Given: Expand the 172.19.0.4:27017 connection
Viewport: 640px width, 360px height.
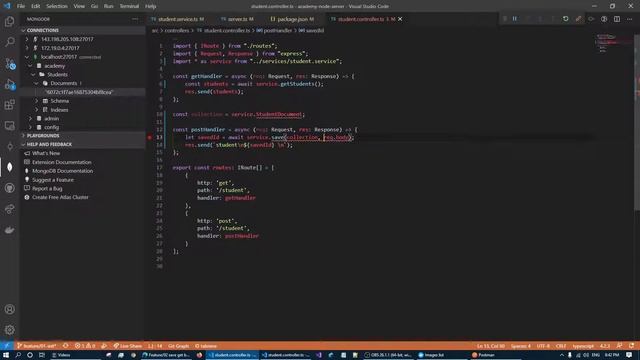Looking at the screenshot, I should pyautogui.click(x=27, y=48).
